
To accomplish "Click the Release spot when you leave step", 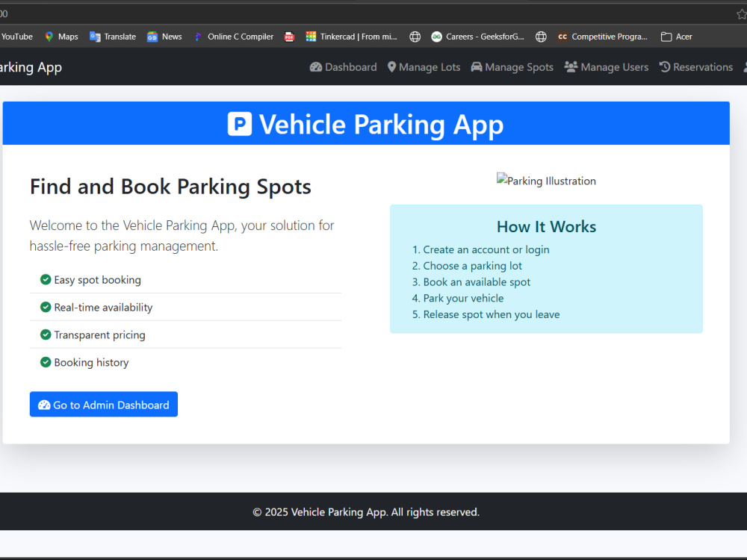I will point(492,314).
